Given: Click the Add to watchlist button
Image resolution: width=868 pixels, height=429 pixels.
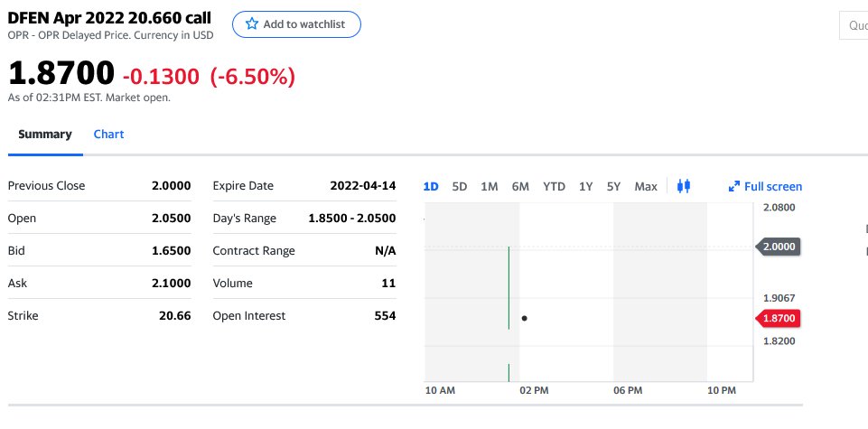Looking at the screenshot, I should coord(296,24).
